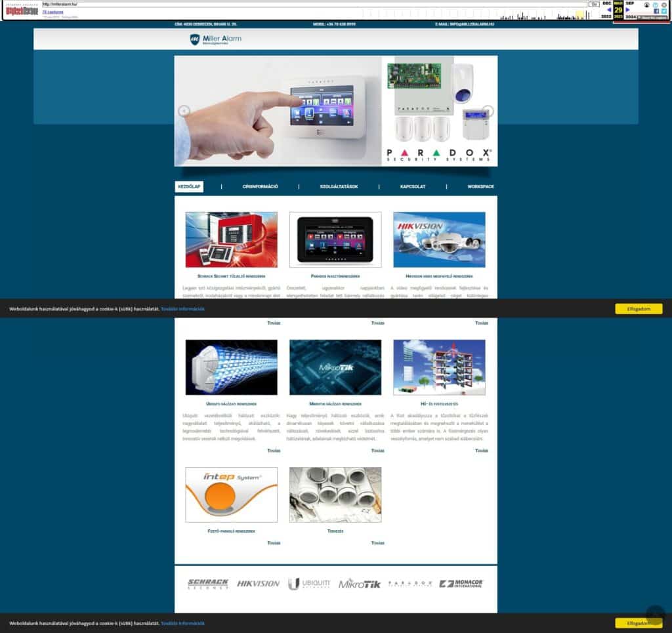The width and height of the screenshot is (672, 633).
Task: Open the CÉGINFORMÁCIÓ navigation item
Action: [260, 187]
